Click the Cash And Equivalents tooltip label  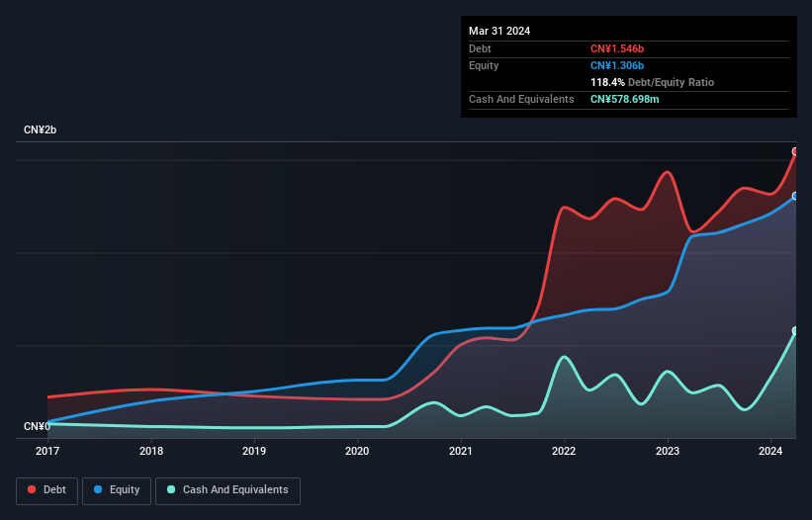point(521,99)
